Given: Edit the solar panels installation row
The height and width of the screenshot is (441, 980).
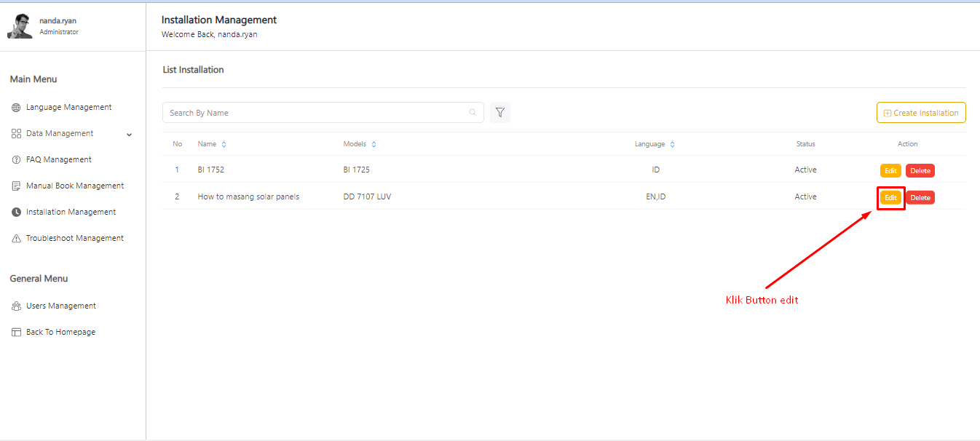Looking at the screenshot, I should (x=890, y=197).
